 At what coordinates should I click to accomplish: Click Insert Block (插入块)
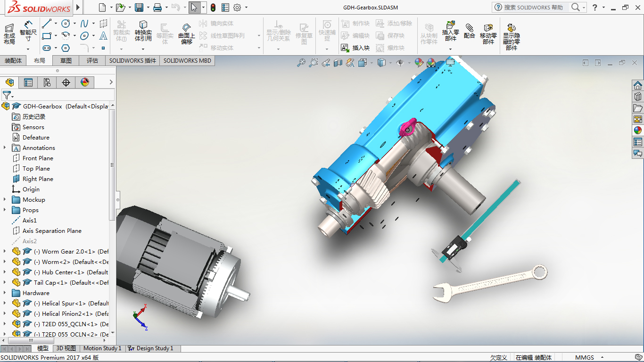355,48
